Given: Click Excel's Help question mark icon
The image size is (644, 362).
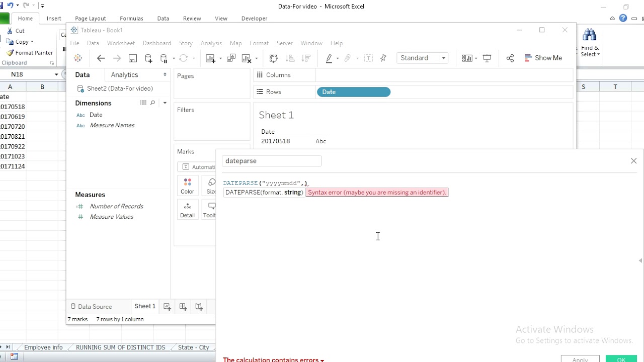Looking at the screenshot, I should 623,19.
